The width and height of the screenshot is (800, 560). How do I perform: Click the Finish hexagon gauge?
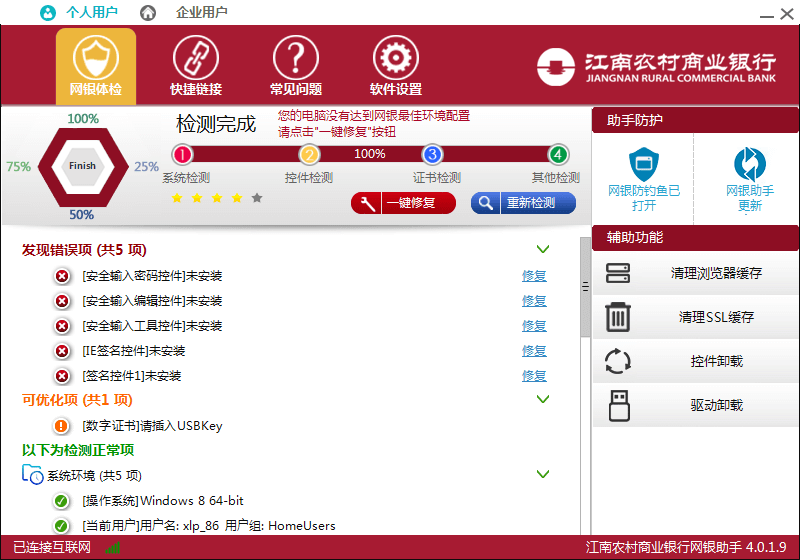pos(83,167)
